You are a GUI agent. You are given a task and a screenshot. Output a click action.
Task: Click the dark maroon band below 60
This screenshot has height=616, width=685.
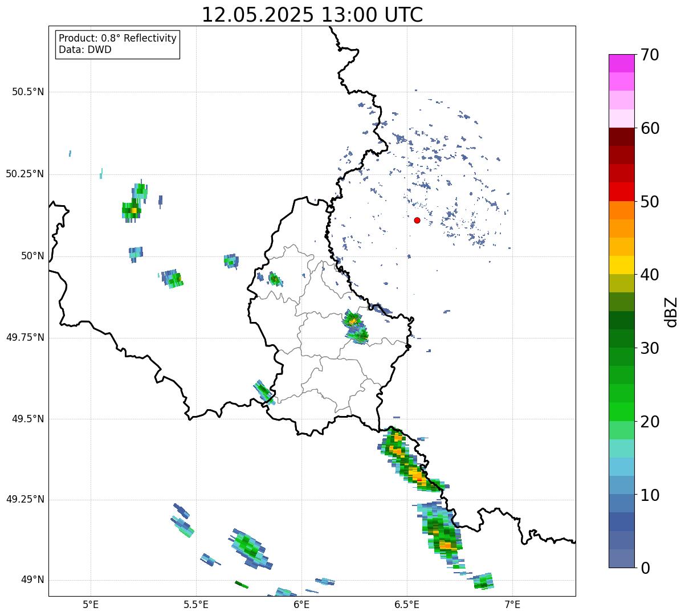coord(621,137)
